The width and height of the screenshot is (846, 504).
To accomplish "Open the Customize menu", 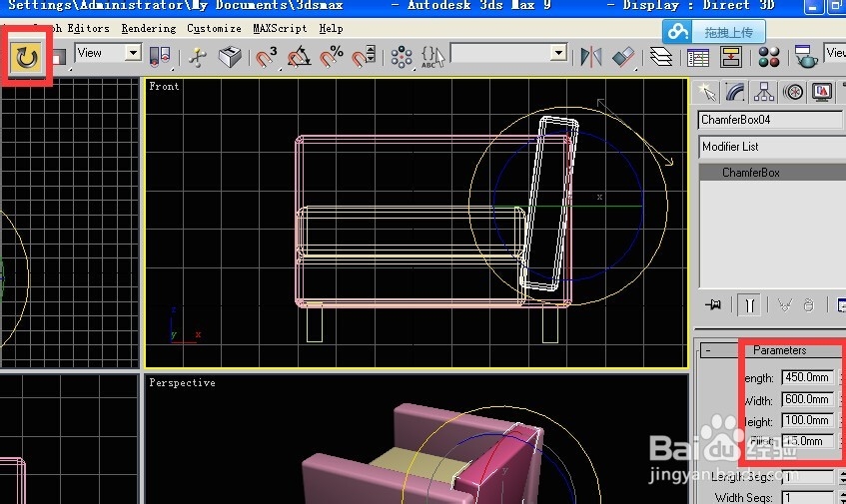I will [214, 28].
